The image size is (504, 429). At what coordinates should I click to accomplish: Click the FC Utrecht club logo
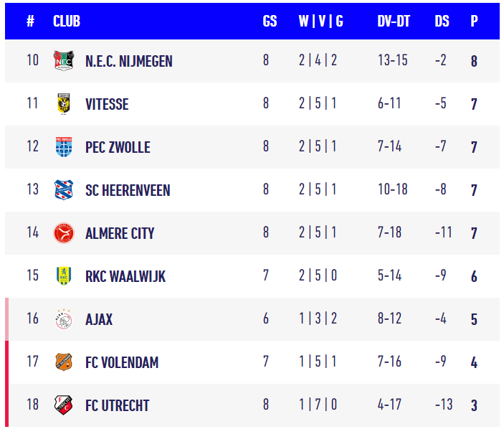(64, 405)
